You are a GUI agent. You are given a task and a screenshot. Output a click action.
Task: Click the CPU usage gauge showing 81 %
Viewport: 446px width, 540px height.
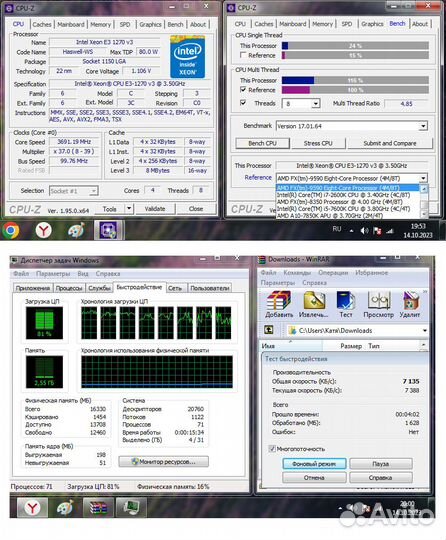coord(44,323)
